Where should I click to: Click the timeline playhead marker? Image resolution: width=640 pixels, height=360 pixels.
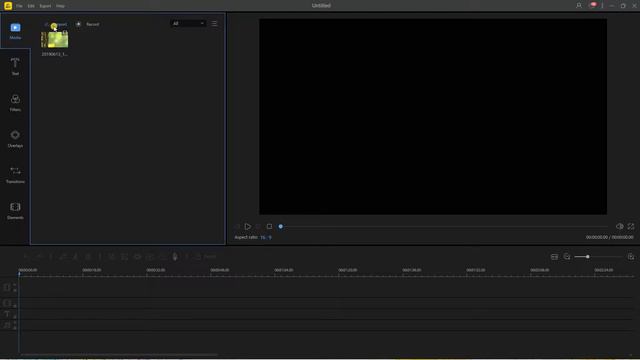point(19,273)
